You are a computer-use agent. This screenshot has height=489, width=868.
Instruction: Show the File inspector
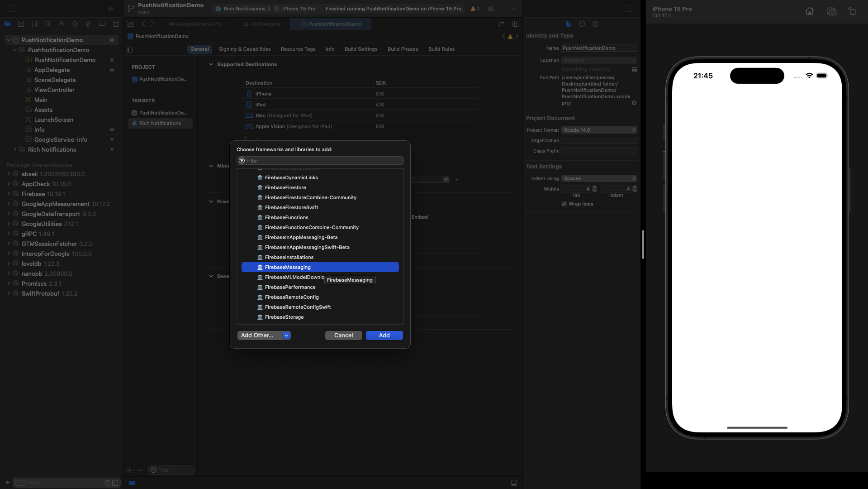[x=569, y=24]
